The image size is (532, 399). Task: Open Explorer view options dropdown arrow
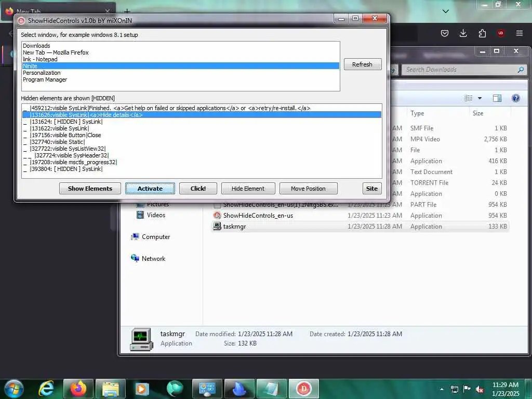[x=480, y=98]
